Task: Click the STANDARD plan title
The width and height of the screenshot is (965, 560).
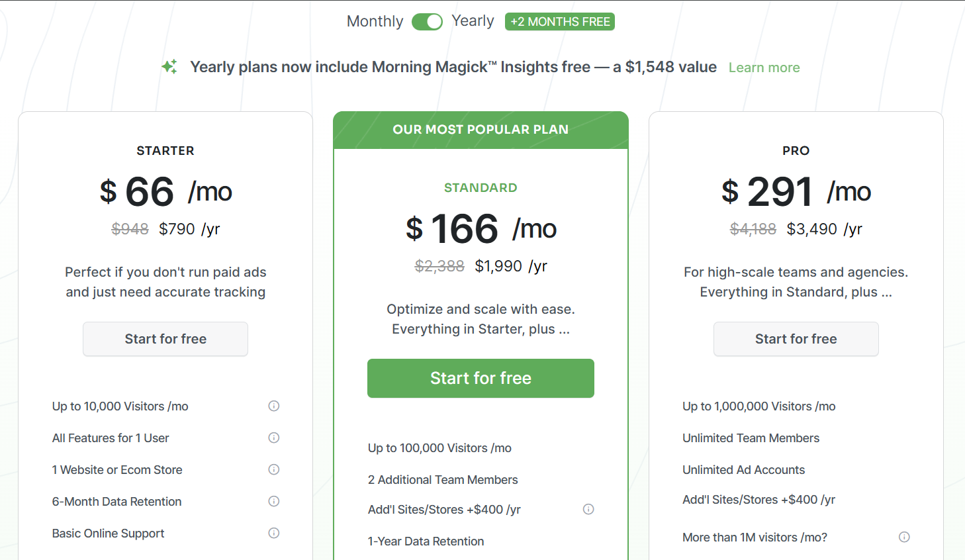Action: [x=481, y=187]
